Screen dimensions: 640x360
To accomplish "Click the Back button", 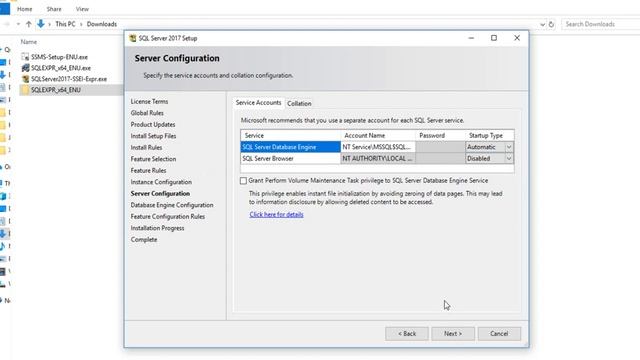I will pyautogui.click(x=407, y=334).
